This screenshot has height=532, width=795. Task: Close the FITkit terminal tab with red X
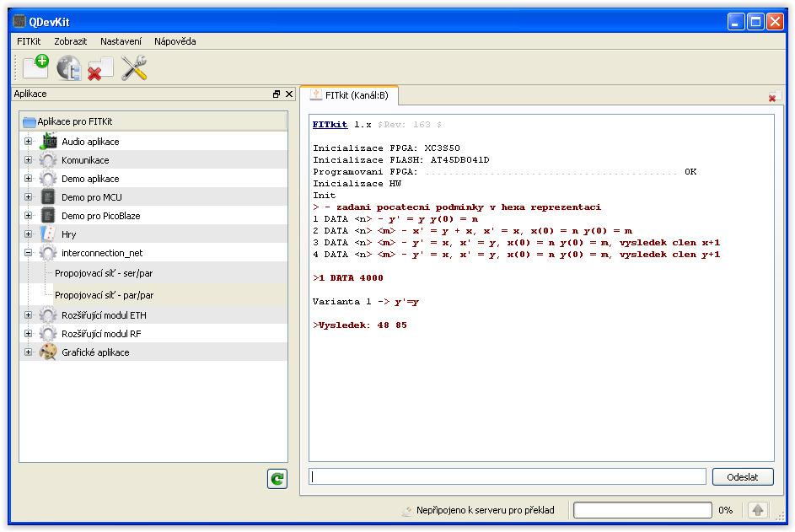[x=772, y=98]
